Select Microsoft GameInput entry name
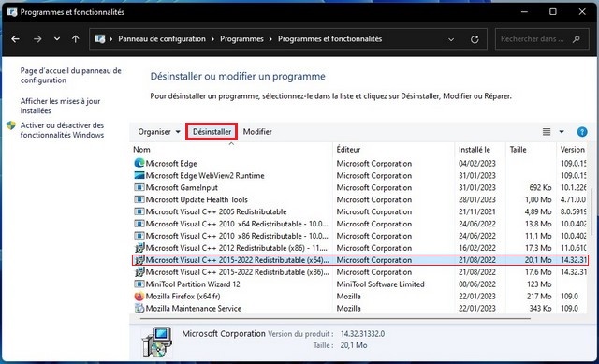 click(x=182, y=187)
